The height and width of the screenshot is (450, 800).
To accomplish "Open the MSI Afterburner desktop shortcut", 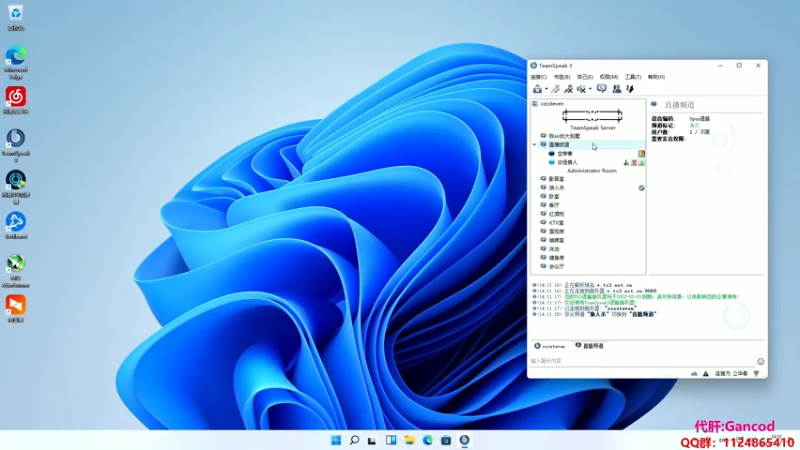I will (x=16, y=271).
